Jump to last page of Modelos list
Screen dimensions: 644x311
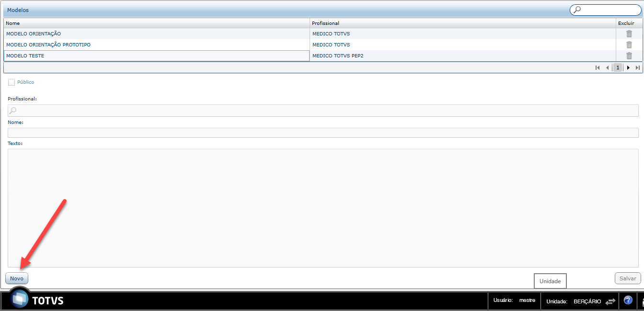637,68
